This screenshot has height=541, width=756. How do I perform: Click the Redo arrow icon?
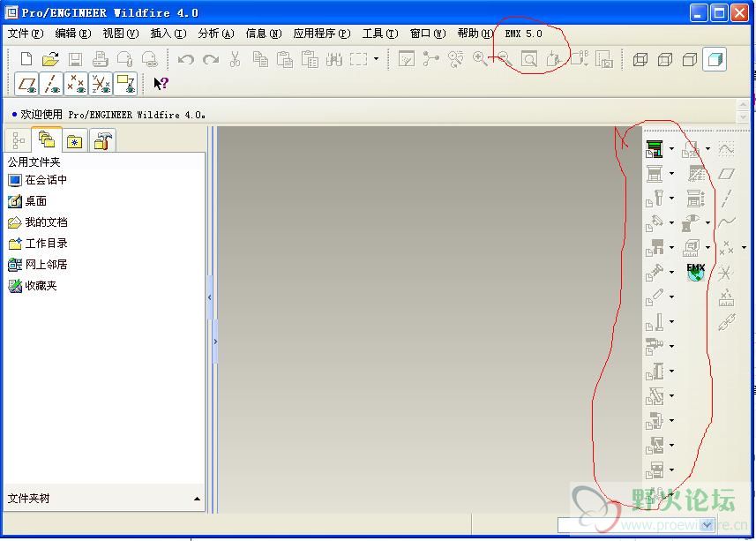211,59
